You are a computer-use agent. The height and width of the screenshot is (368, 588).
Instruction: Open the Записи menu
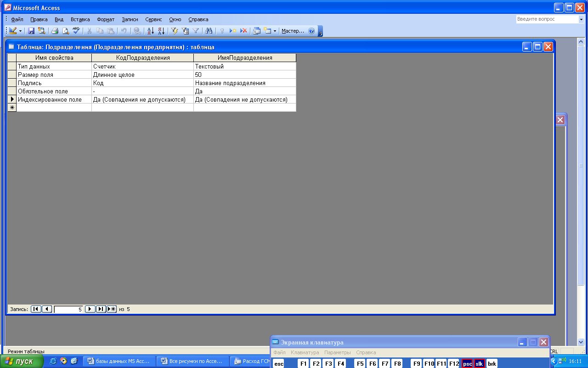point(130,19)
